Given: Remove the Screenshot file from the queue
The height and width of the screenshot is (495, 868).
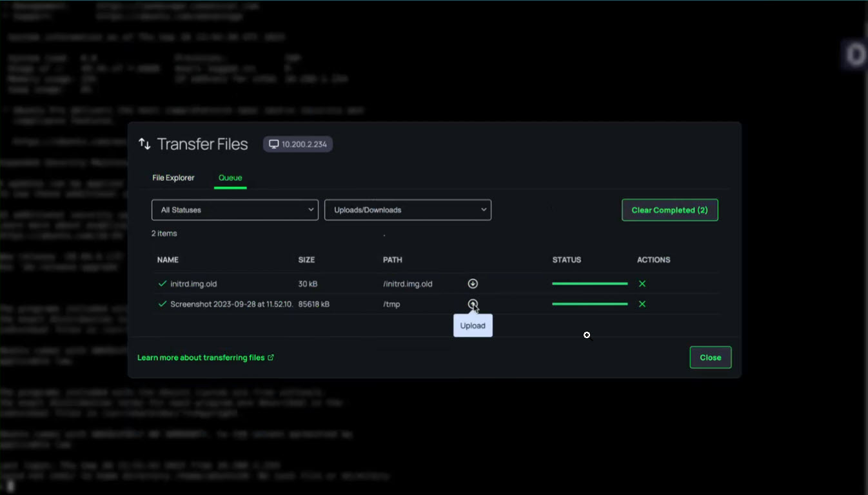Looking at the screenshot, I should [642, 304].
